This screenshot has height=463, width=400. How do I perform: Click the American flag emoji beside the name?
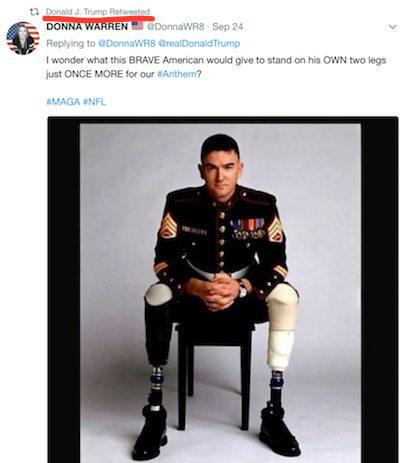(137, 26)
